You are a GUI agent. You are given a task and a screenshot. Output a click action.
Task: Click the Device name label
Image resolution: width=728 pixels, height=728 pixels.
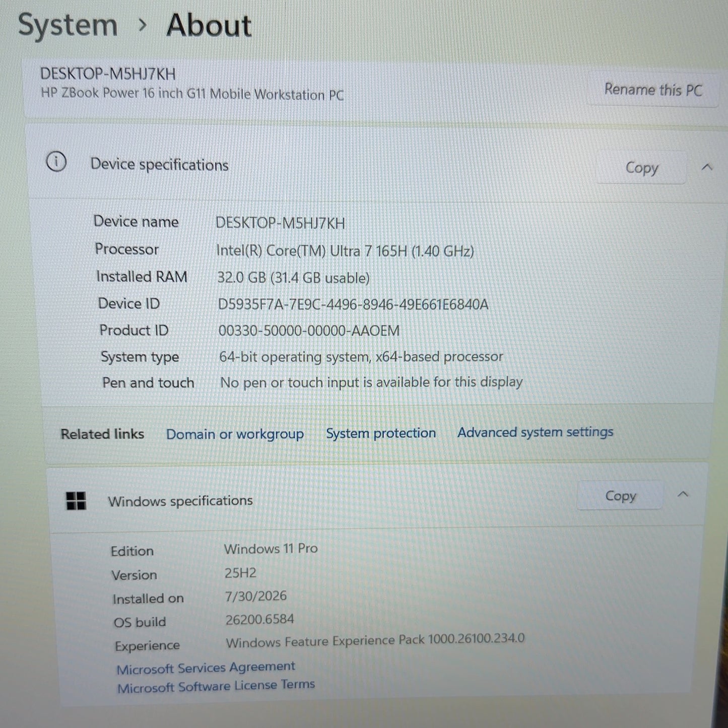point(136,221)
